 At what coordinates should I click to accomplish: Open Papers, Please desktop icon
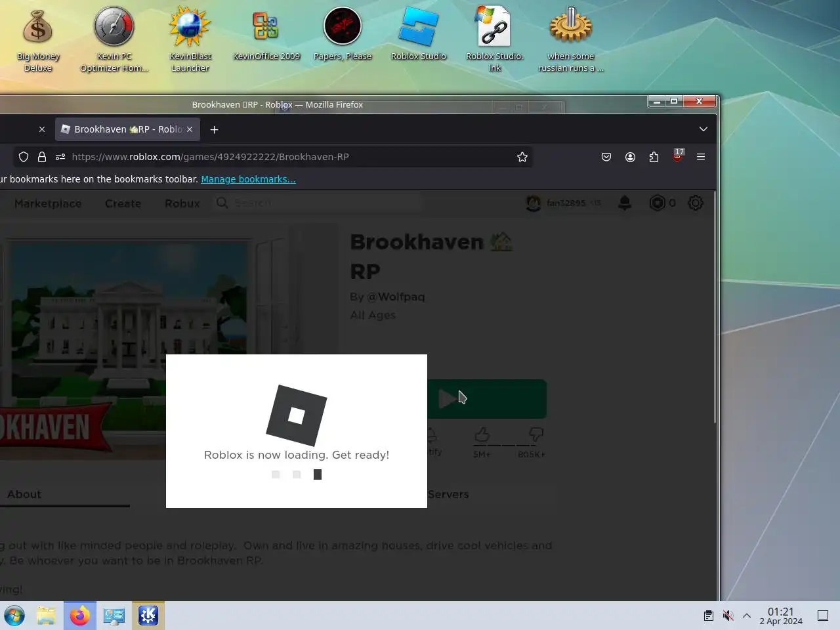click(343, 34)
